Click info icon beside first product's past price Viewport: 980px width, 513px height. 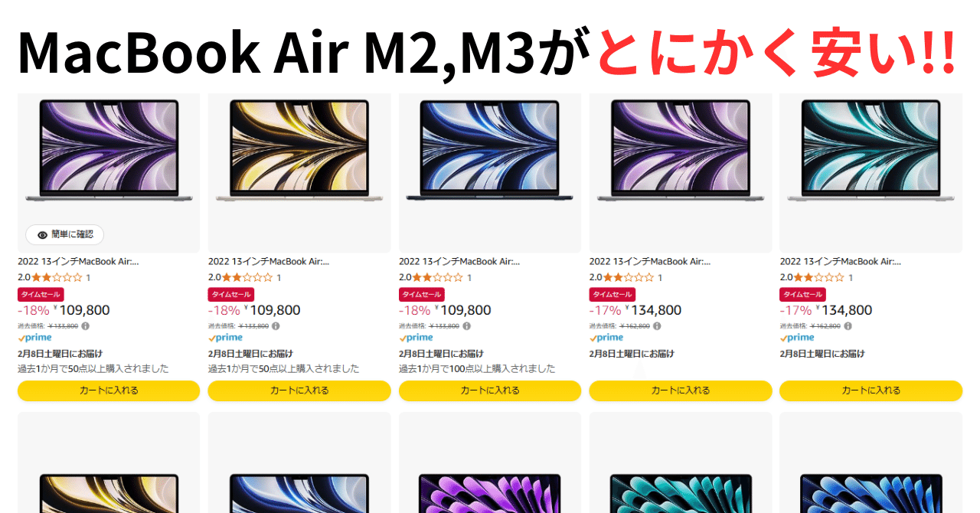click(85, 326)
